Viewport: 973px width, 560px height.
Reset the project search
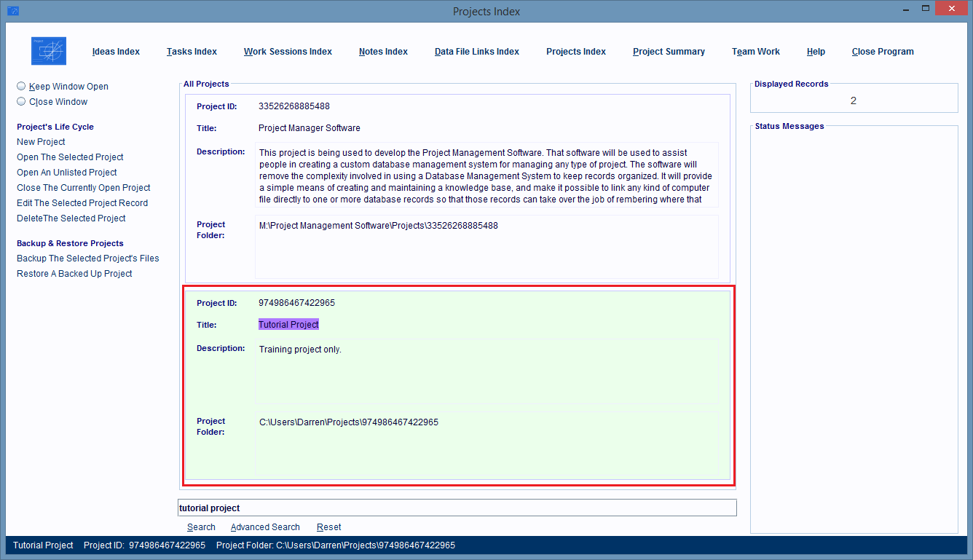pos(328,527)
